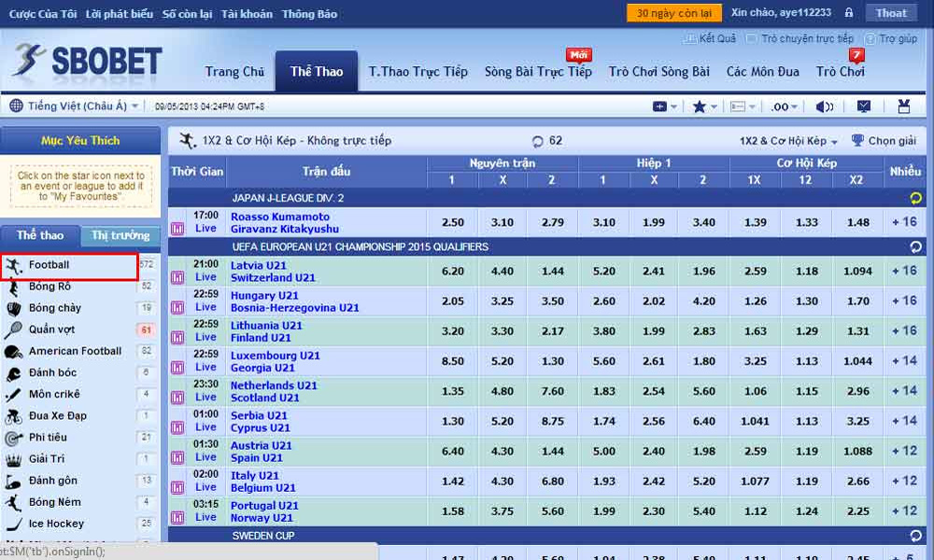Viewport: 934px width, 560px height.
Task: Click the speaker sound icon in toolbar
Action: pos(823,107)
